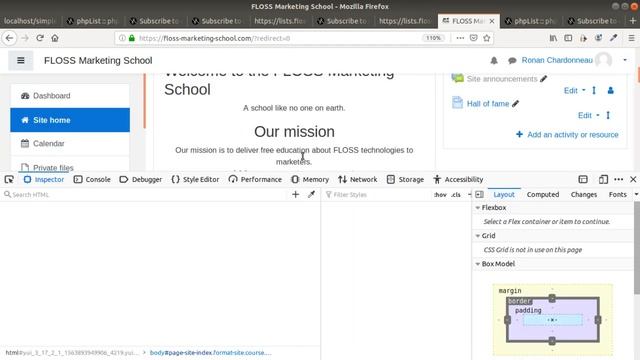The height and width of the screenshot is (360, 640).
Task: Open the Network tab
Action: click(358, 179)
